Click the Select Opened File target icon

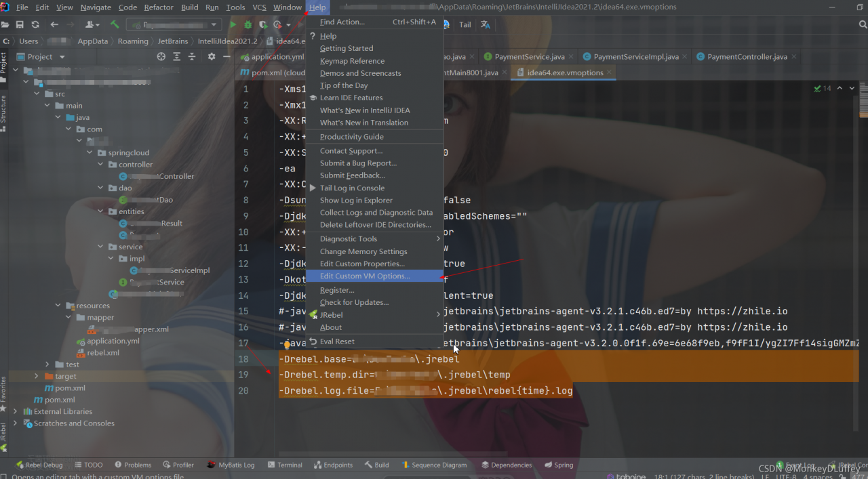click(x=161, y=57)
